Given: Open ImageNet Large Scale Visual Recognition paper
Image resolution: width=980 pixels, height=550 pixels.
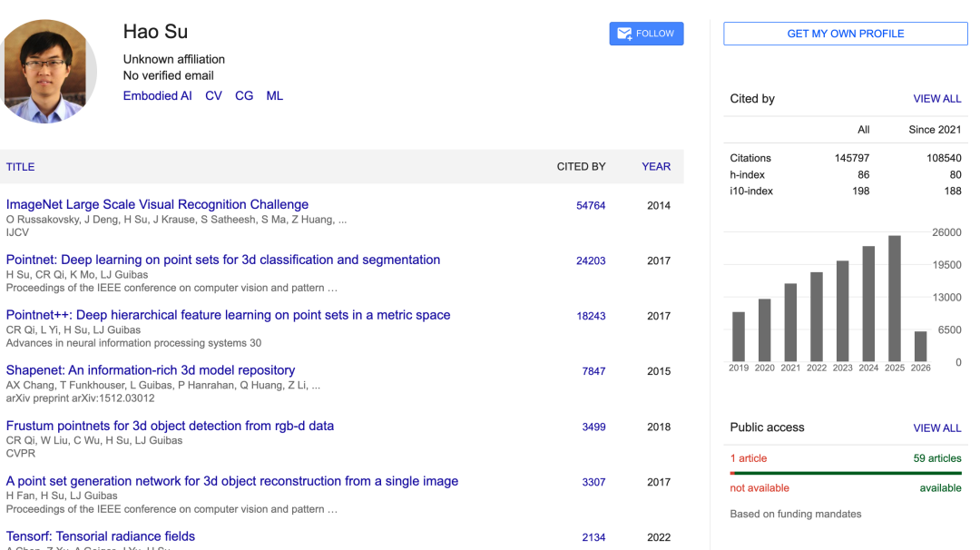Looking at the screenshot, I should 157,205.
